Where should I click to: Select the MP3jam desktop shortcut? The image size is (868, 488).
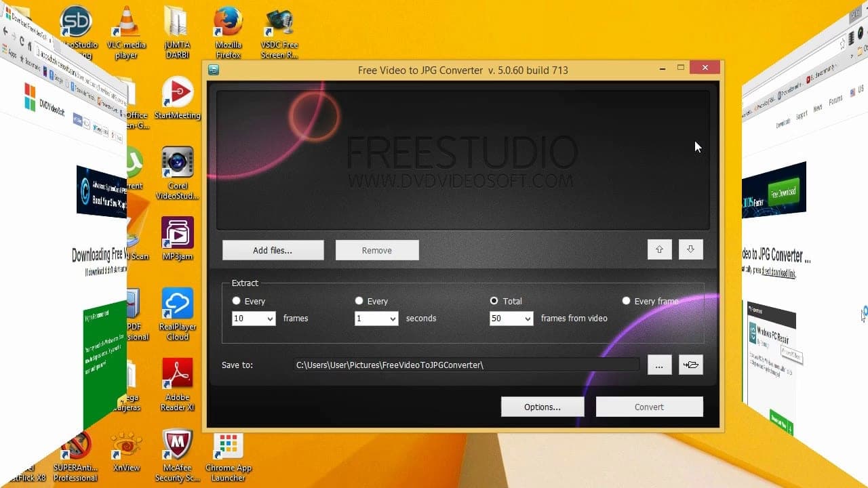[177, 239]
